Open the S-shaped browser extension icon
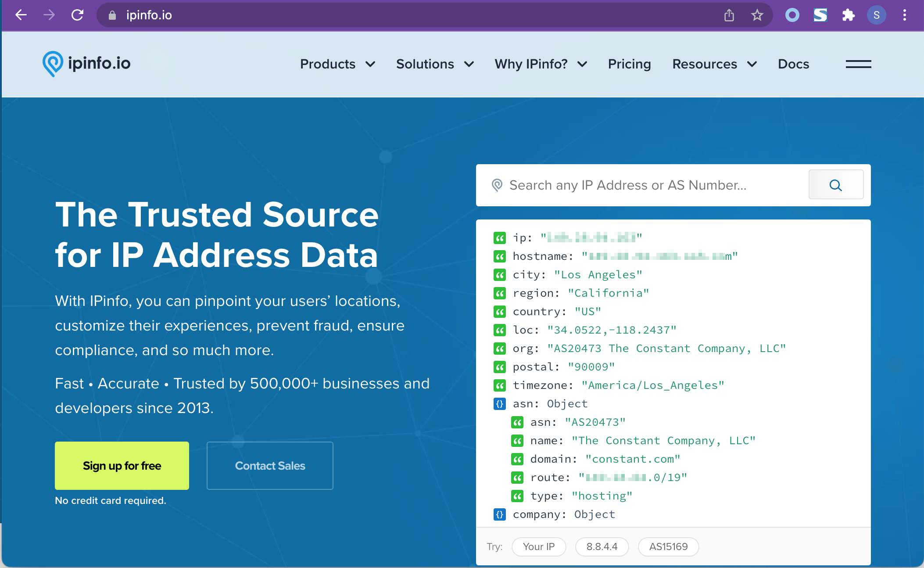Viewport: 924px width, 568px height. (x=820, y=15)
